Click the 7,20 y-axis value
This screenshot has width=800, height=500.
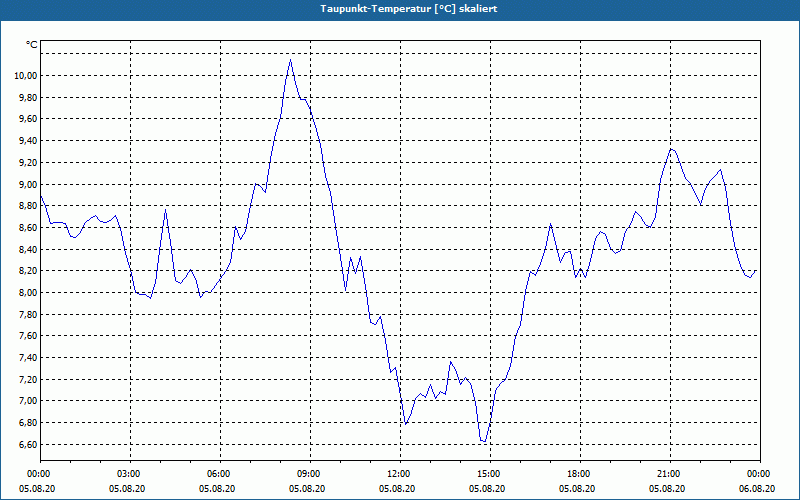click(28, 380)
